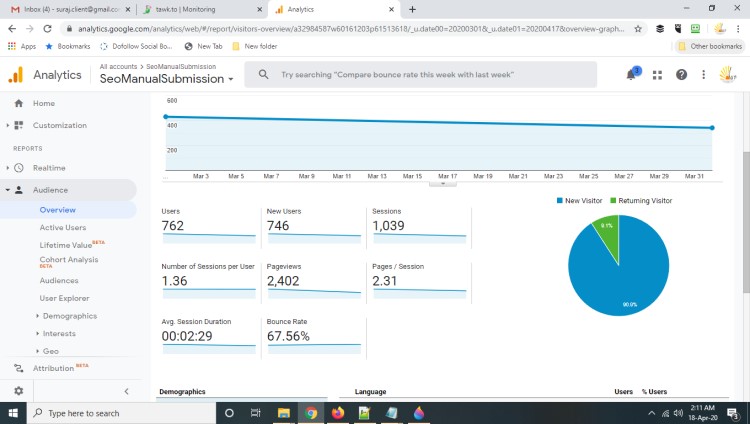
Task: Click the Analytics search box
Action: click(x=420, y=75)
